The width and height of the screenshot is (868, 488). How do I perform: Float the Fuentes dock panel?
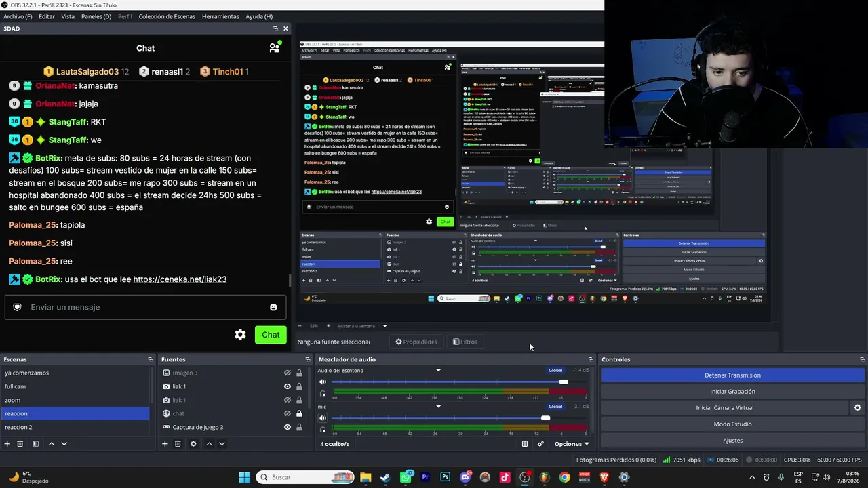point(308,359)
